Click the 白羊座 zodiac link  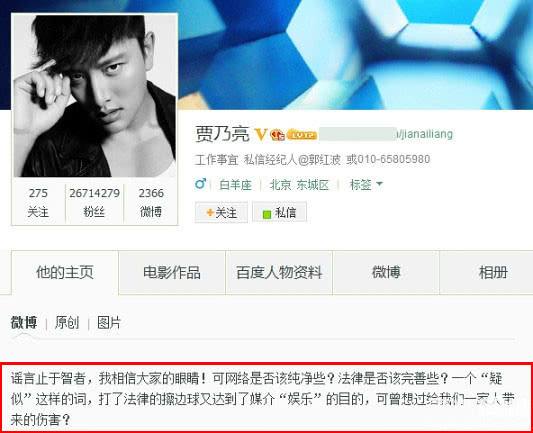[x=235, y=185]
